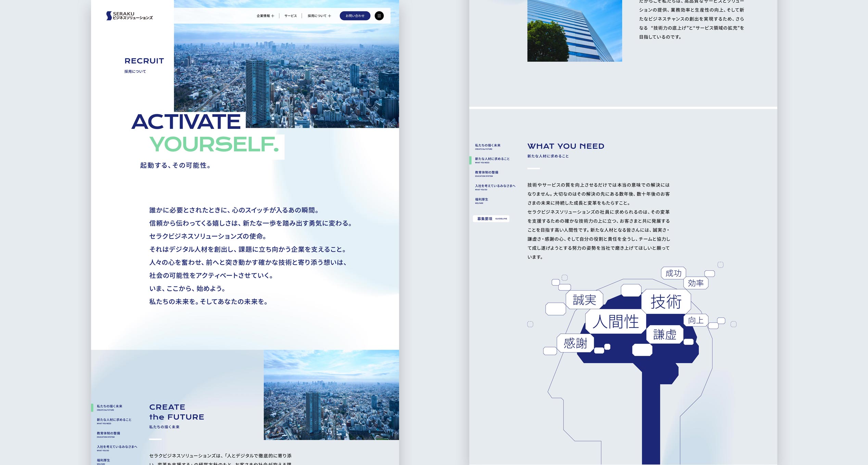Click the city skyline photo beside CREATE the FUTURE
Viewport: 868px width, 465px height.
pyautogui.click(x=331, y=395)
